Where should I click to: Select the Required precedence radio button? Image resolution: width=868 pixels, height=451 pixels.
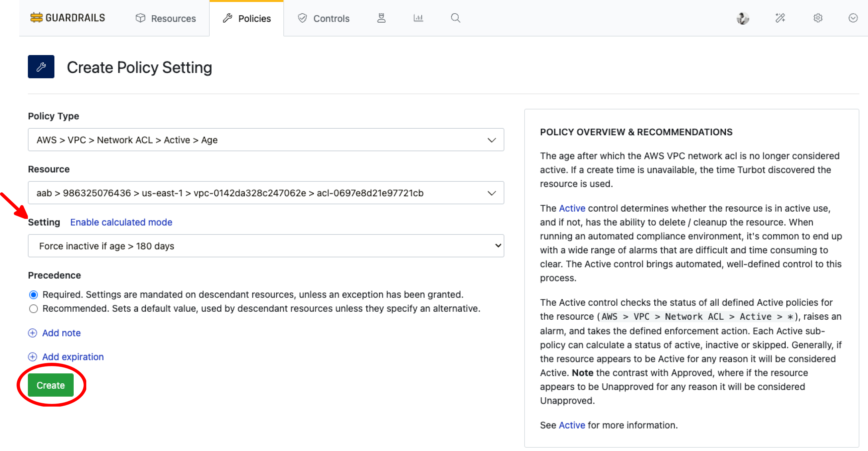[34, 295]
